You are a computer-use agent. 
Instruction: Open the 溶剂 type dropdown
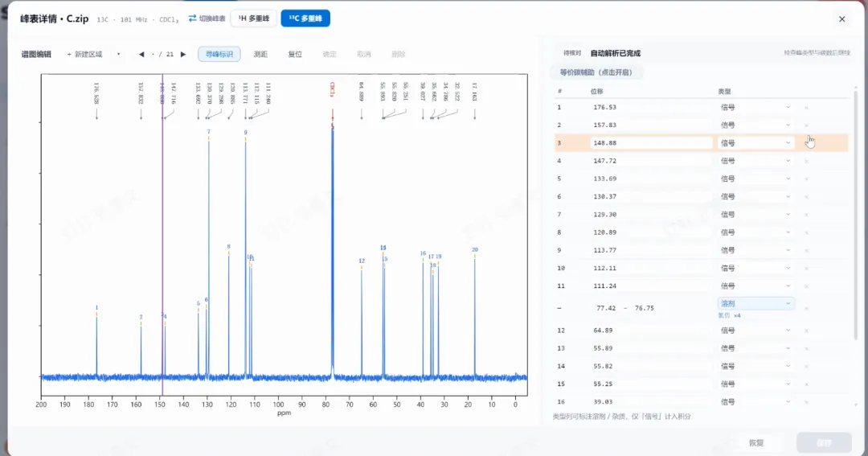755,304
